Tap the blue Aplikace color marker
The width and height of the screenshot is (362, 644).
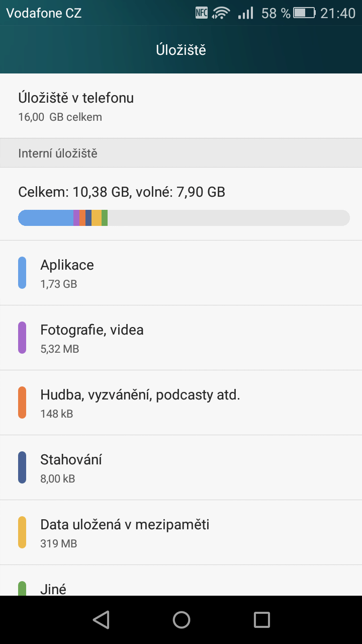pos(22,273)
